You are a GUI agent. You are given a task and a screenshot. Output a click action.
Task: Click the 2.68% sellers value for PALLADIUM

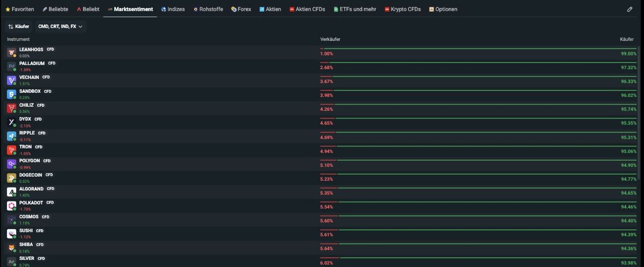point(327,68)
